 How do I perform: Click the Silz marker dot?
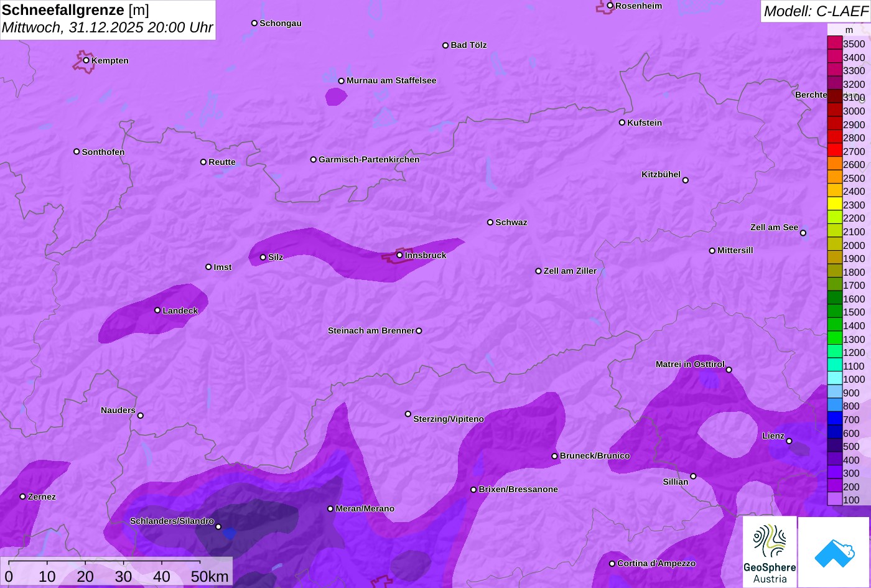point(263,257)
